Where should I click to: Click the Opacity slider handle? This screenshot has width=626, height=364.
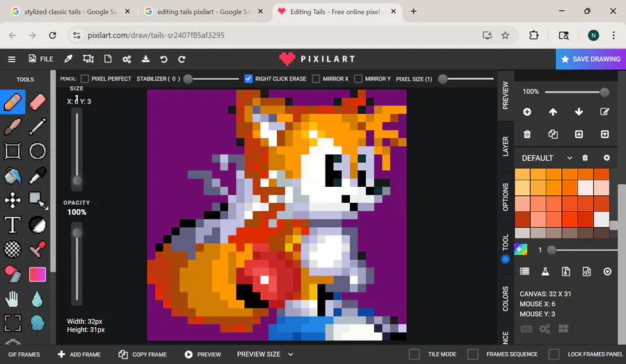(x=77, y=233)
